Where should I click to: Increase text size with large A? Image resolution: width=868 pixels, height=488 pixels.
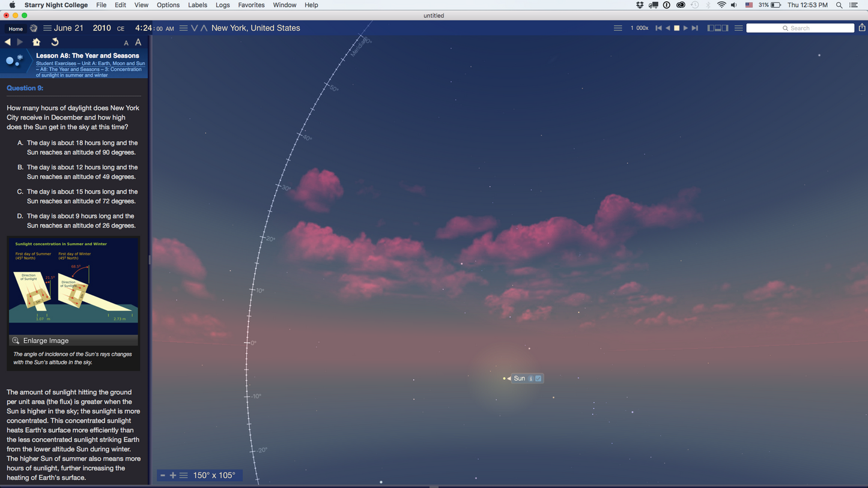[x=138, y=42]
